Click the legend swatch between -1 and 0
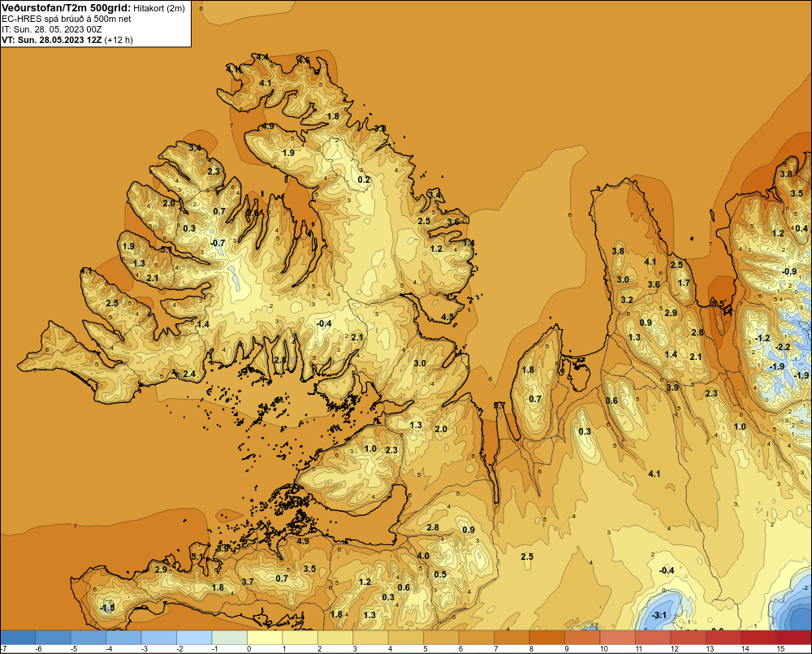Viewport: 812px width, 654px height. [x=230, y=638]
